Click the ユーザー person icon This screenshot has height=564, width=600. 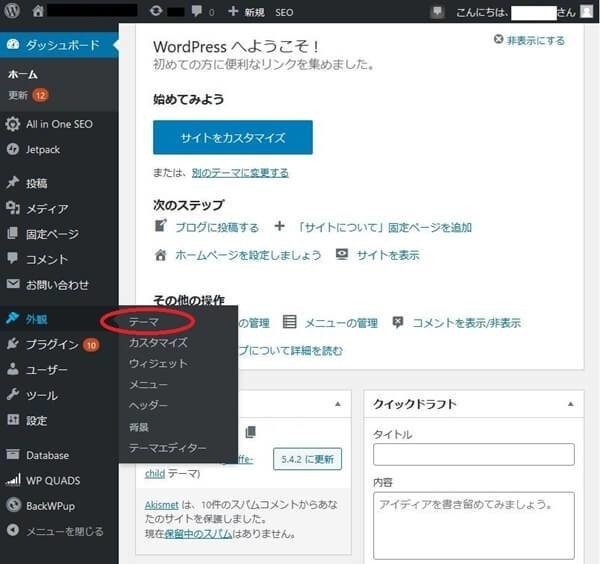[x=13, y=369]
